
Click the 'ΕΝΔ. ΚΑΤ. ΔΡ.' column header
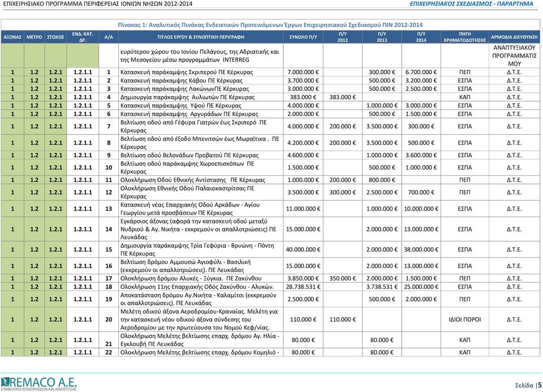coord(83,37)
